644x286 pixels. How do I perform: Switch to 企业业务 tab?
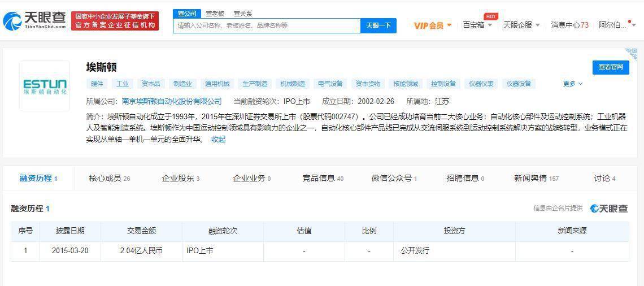pyautogui.click(x=251, y=179)
